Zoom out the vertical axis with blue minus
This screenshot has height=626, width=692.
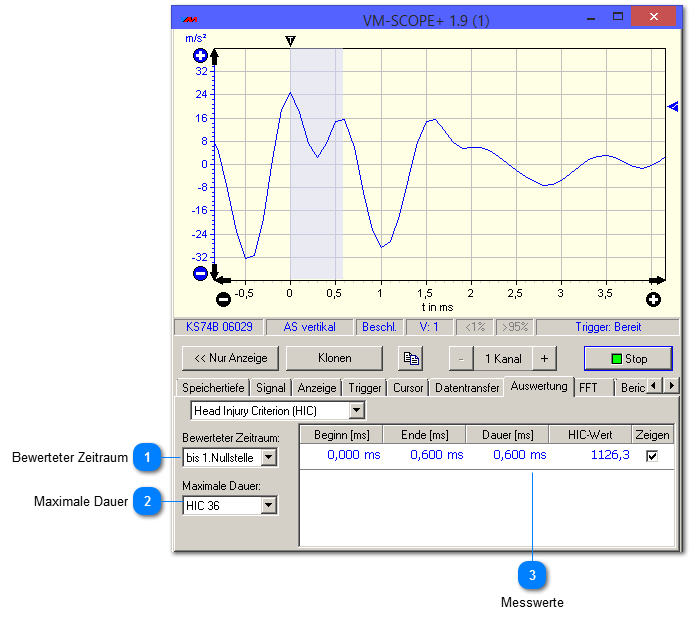(200, 273)
